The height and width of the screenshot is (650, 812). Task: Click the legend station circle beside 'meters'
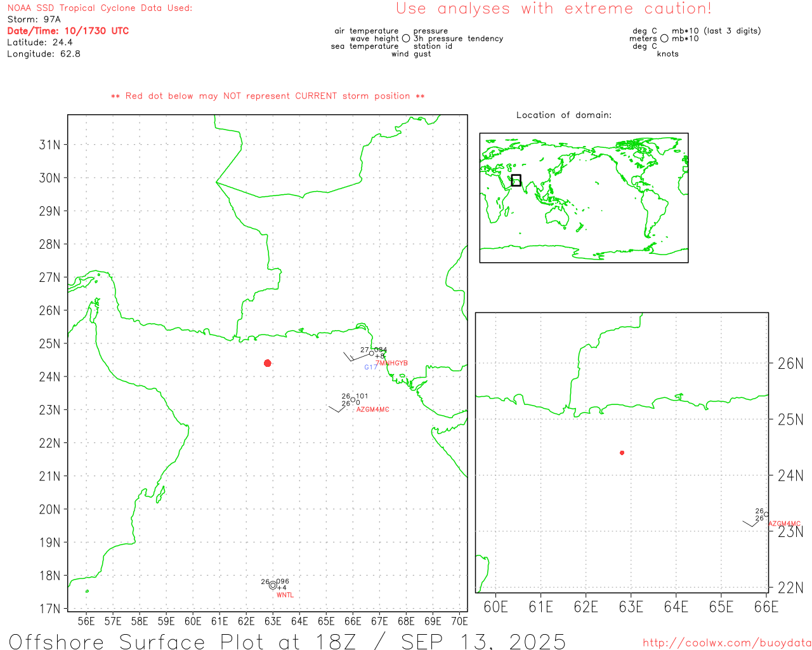[664, 39]
